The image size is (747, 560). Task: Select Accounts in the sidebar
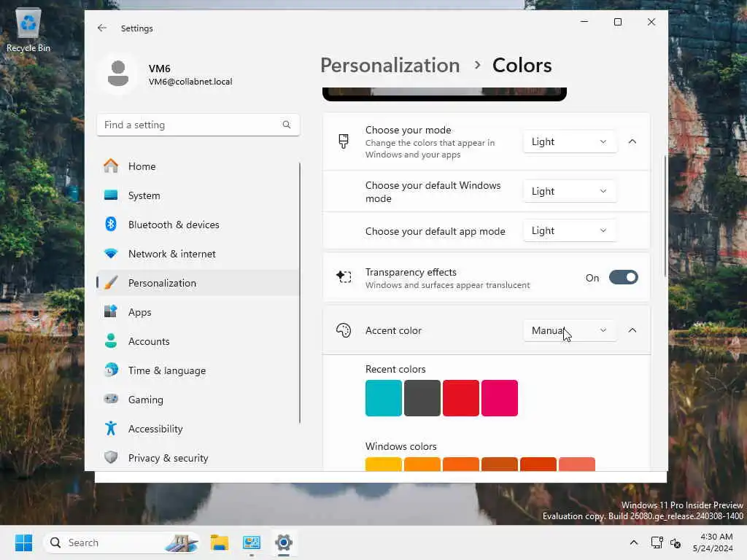coord(198,341)
